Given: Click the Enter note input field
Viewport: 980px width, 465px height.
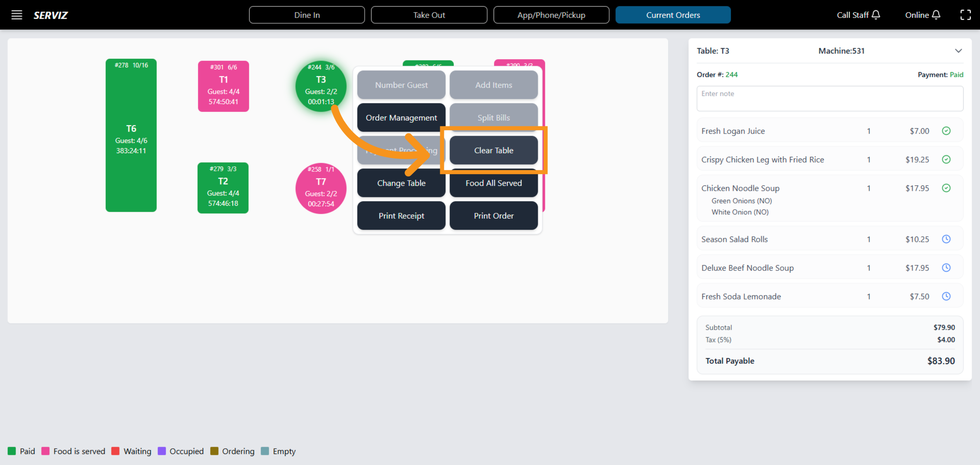Looking at the screenshot, I should pos(829,98).
